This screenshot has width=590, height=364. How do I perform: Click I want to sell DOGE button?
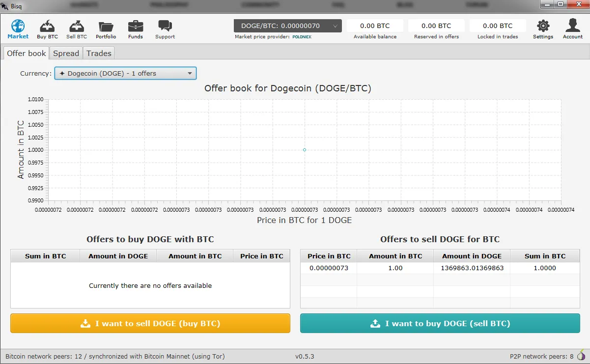point(150,323)
